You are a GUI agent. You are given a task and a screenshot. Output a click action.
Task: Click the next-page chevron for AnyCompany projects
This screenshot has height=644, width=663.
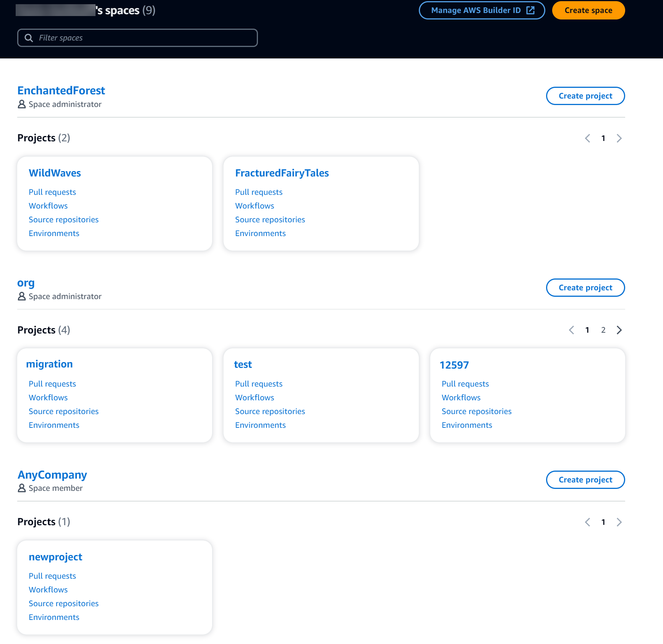[x=619, y=522]
